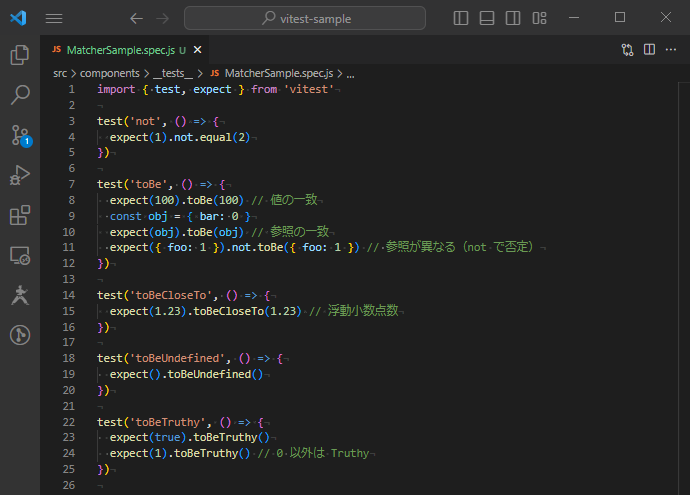The height and width of the screenshot is (495, 690).
Task: Click the src breadcrumb segment
Action: pos(60,73)
